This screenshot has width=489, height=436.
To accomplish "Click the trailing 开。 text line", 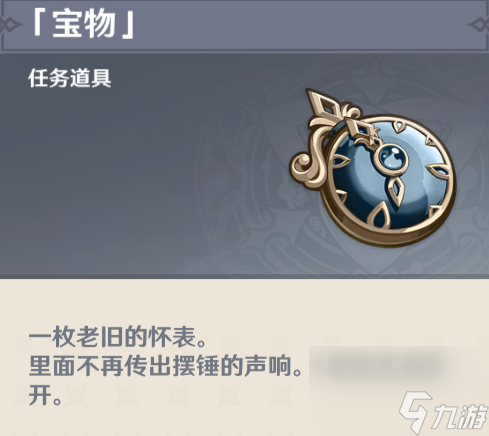I will (x=45, y=395).
